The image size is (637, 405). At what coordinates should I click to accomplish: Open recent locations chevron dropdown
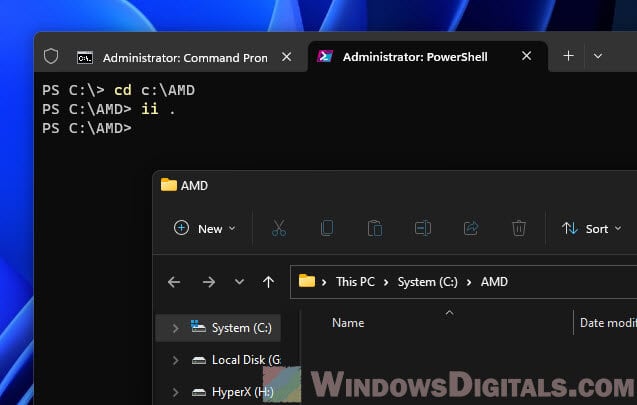click(x=238, y=282)
